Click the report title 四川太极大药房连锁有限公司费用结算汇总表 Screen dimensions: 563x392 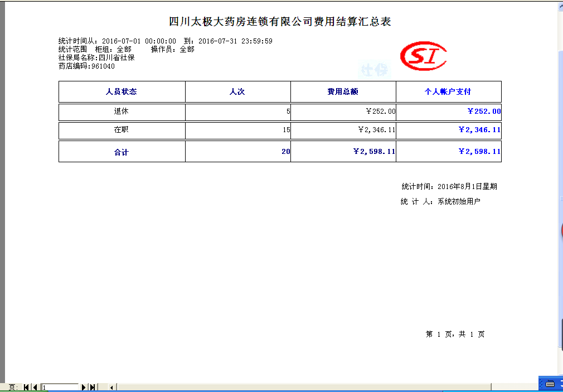click(x=280, y=22)
